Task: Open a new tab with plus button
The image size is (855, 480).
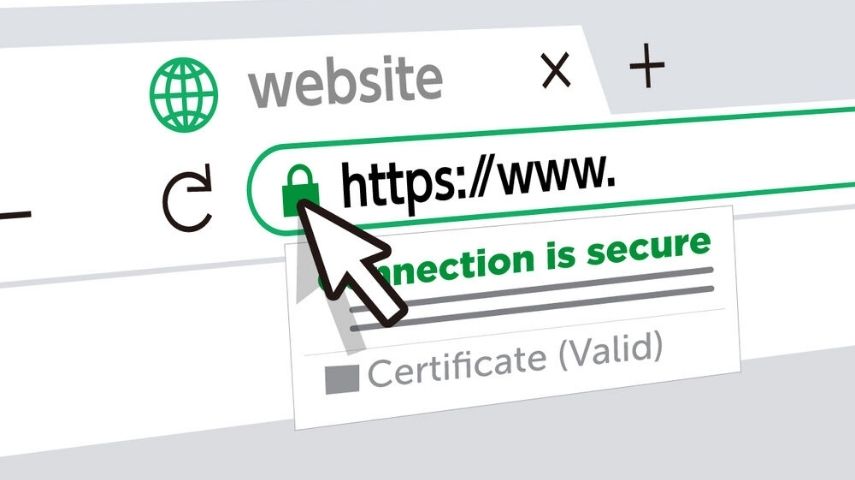Action: coord(647,65)
